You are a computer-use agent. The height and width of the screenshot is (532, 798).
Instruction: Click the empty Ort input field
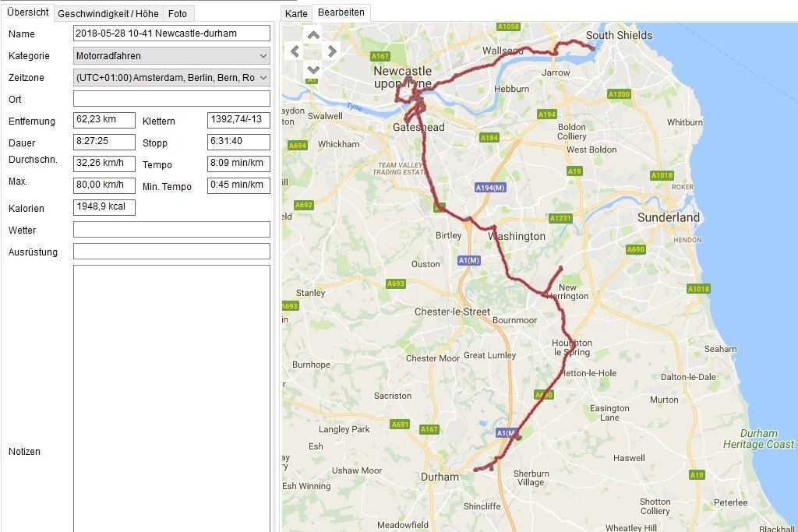[171, 99]
